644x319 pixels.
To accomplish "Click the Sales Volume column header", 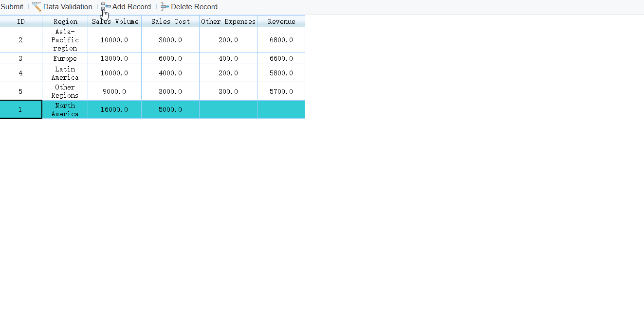I will 114,21.
